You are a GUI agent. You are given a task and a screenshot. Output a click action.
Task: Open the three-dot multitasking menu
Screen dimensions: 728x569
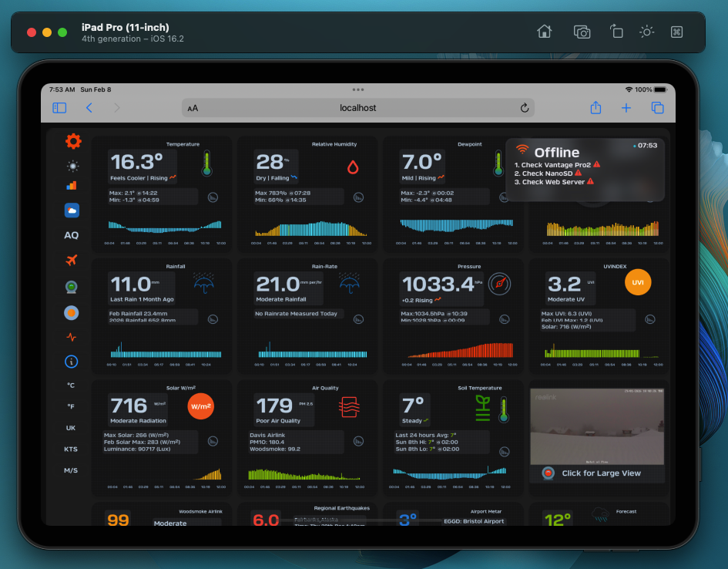pos(357,89)
